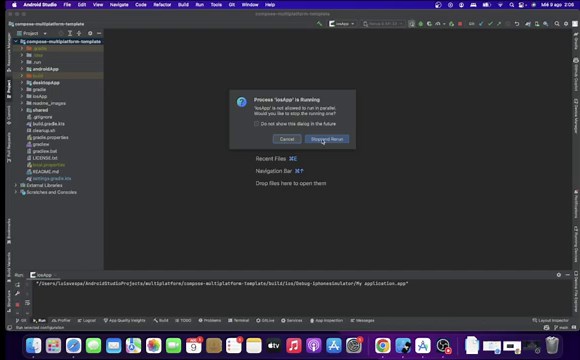Open Music app from the Dock
Screen dimensions: 580x360
pos(294,346)
